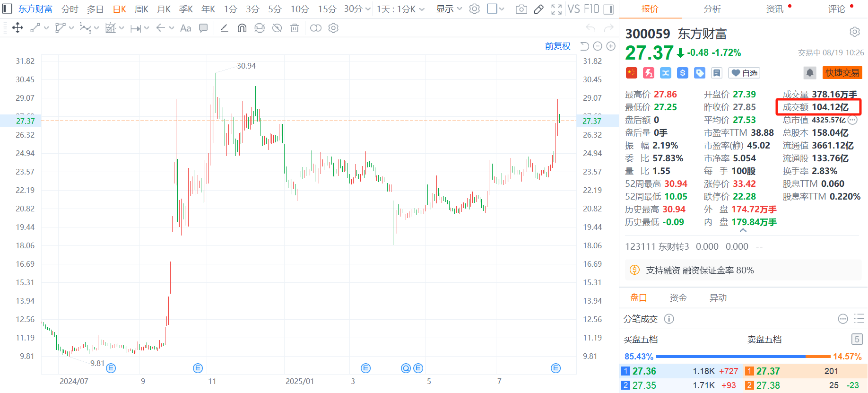Click the overlapping circles link icon
The height and width of the screenshot is (393, 868).
tap(316, 28)
